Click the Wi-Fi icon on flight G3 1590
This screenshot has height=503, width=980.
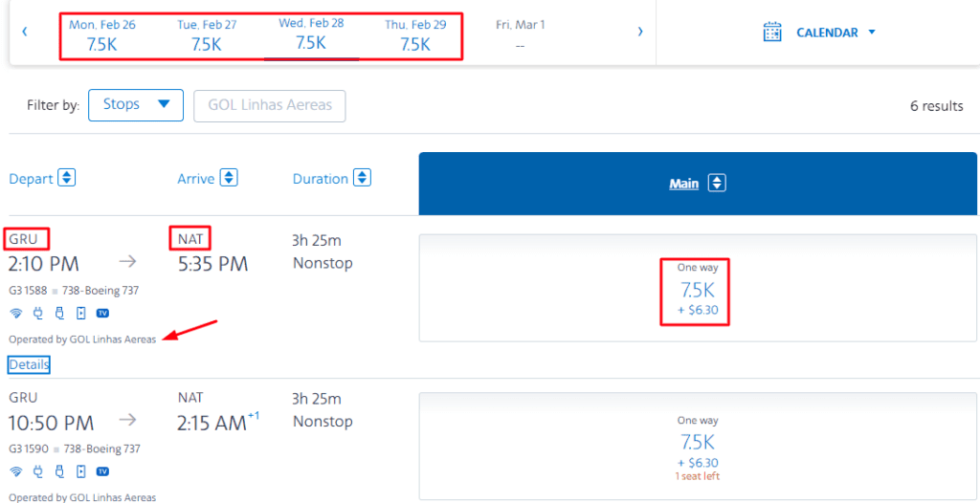(x=15, y=471)
